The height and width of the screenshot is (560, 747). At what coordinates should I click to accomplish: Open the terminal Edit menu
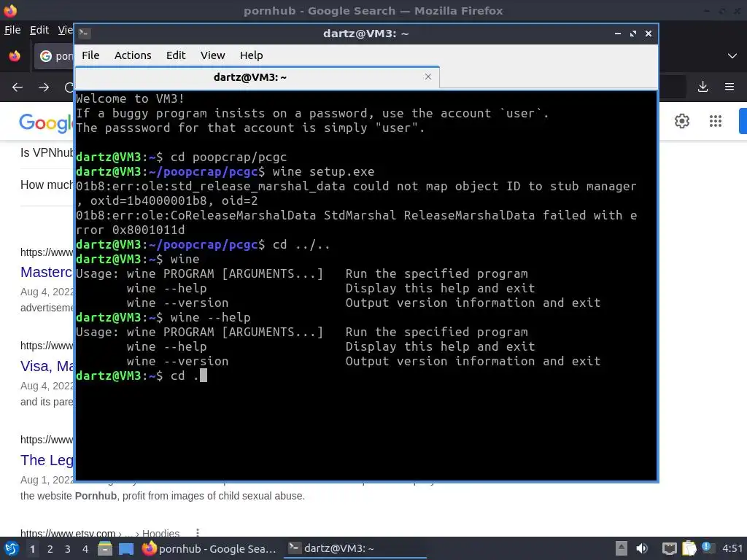coord(175,55)
